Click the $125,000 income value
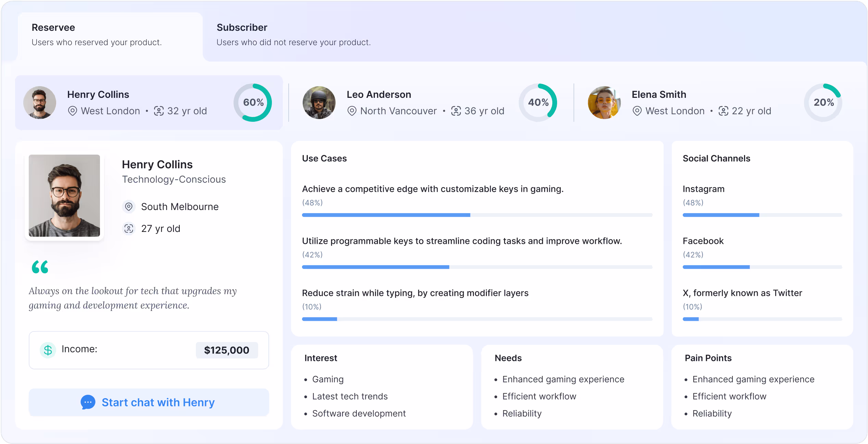 (x=227, y=350)
